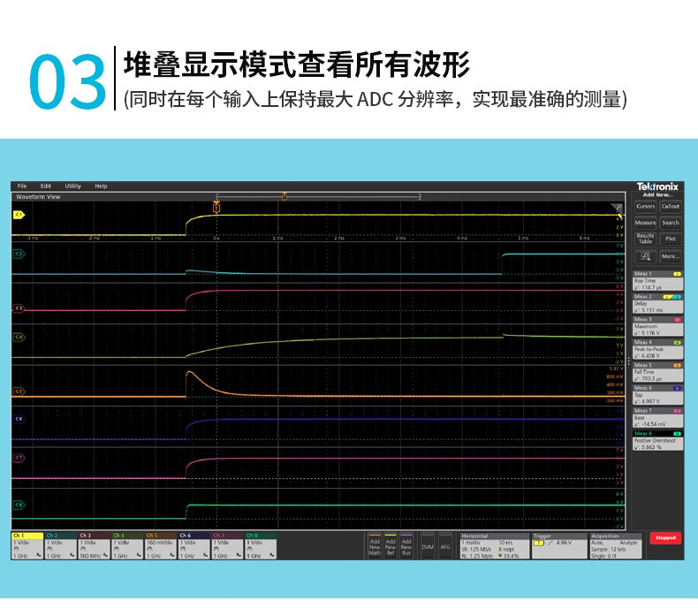Open the More... add-new options
The image size is (698, 616).
[671, 256]
